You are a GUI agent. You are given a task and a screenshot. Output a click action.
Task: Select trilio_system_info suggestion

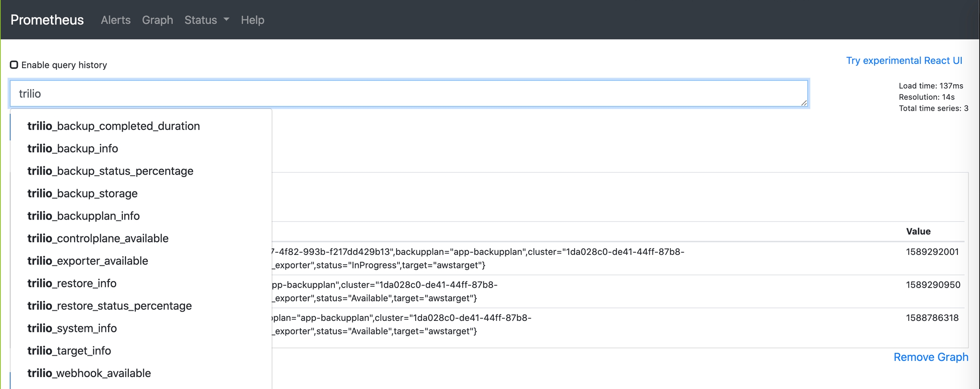click(x=72, y=328)
